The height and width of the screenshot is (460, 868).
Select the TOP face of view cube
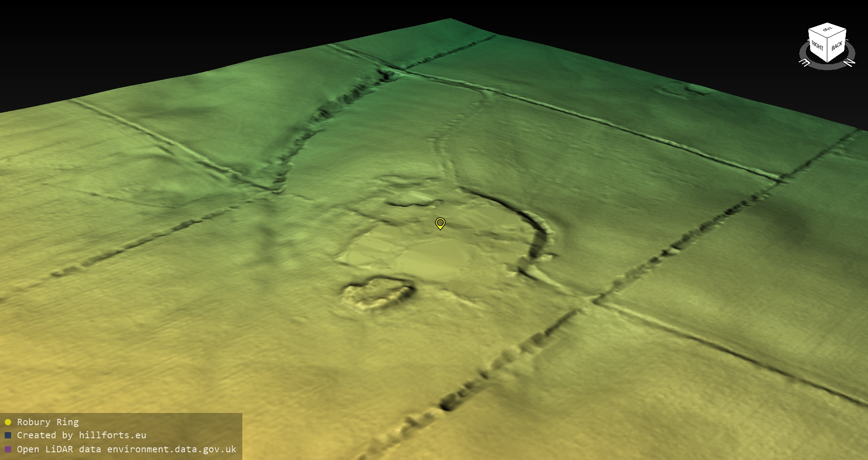pyautogui.click(x=827, y=30)
